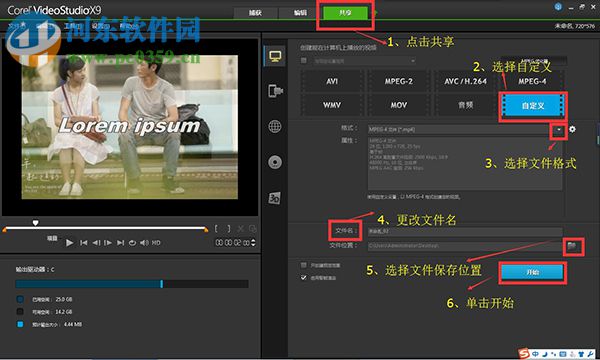The width and height of the screenshot is (600, 360).
Task: Open format options via gear icon
Action: 572,129
